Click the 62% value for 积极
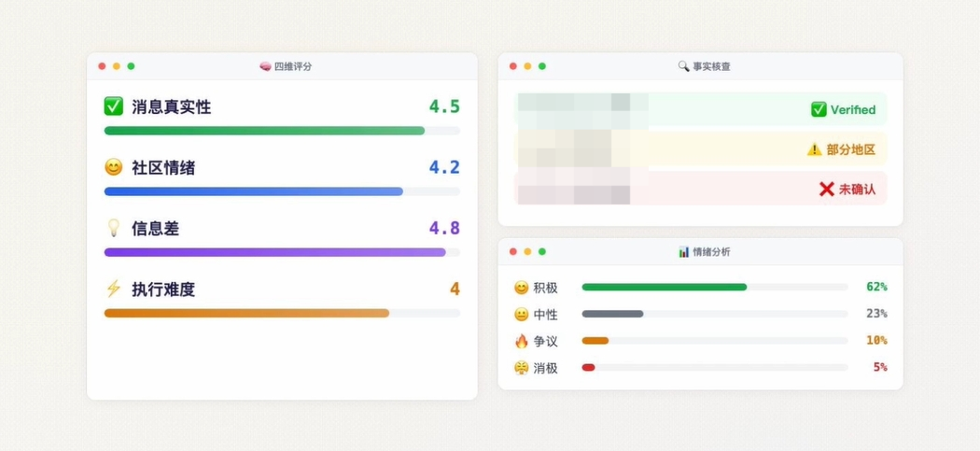980x451 pixels. (876, 287)
